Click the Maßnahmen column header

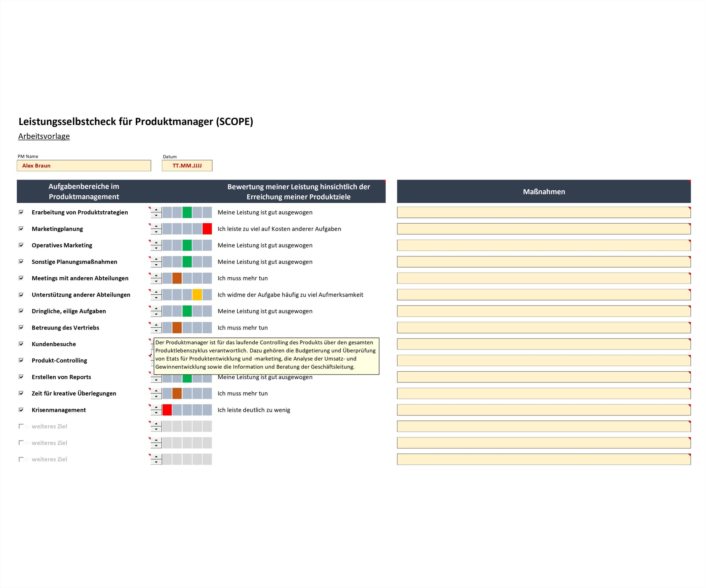click(544, 191)
